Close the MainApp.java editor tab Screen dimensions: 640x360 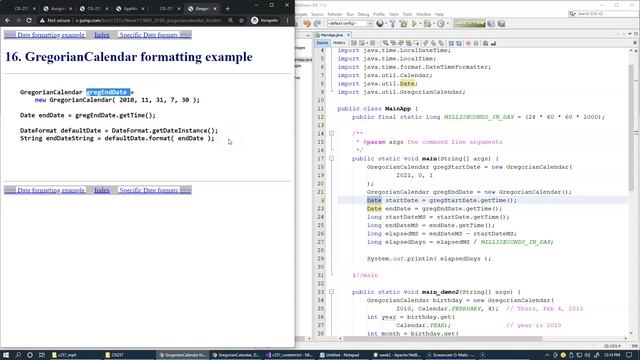[349, 35]
